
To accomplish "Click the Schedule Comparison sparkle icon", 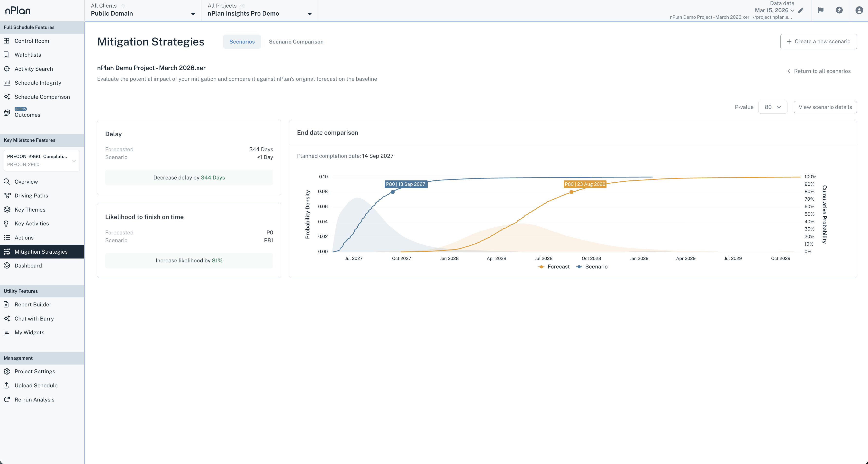I will click(6, 97).
